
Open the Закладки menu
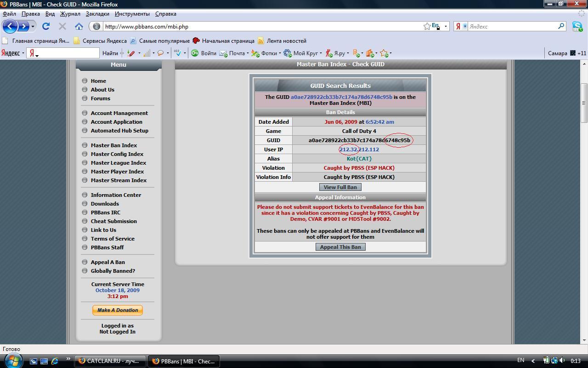pyautogui.click(x=97, y=14)
